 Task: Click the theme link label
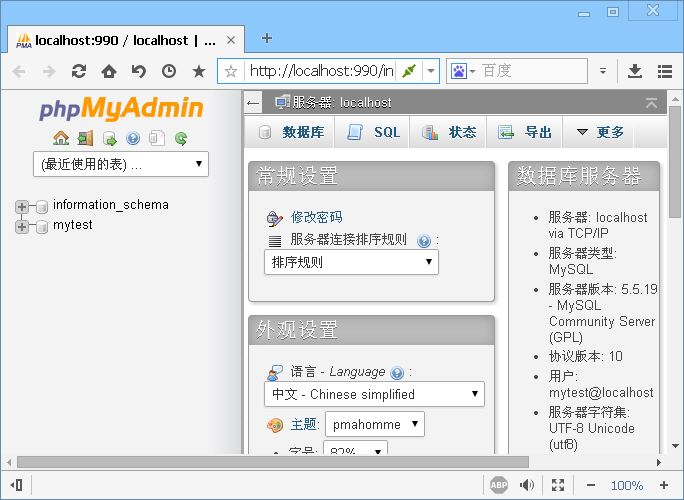[303, 424]
